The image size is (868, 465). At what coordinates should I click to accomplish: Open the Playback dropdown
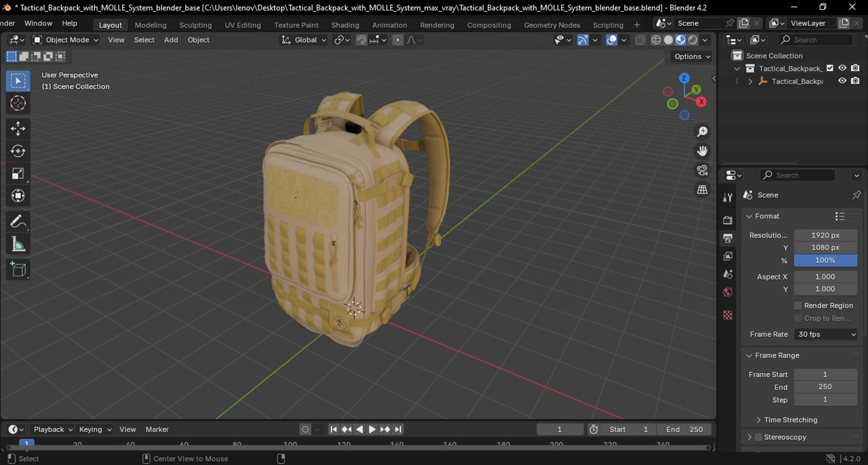tap(52, 429)
